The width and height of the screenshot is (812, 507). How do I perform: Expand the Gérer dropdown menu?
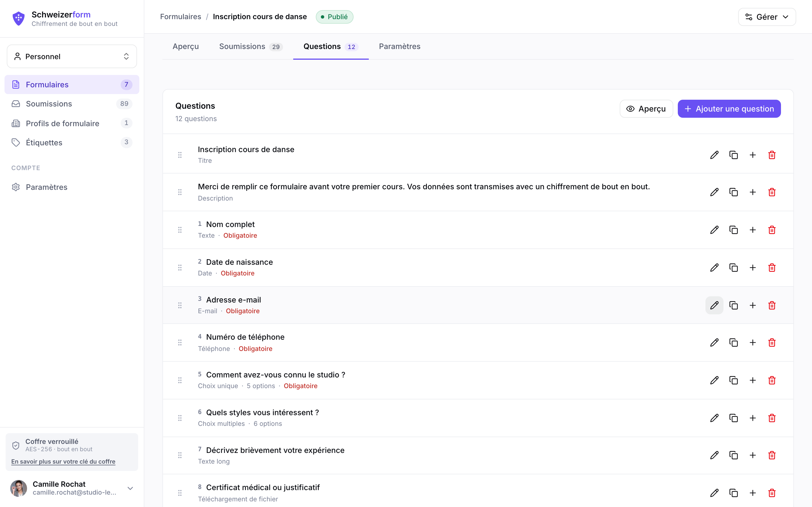767,17
